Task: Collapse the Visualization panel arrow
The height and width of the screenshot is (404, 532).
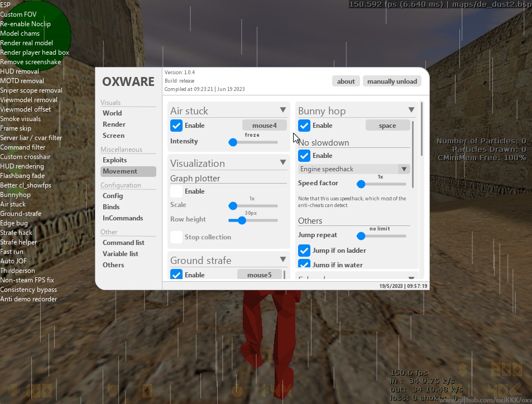Action: 283,162
